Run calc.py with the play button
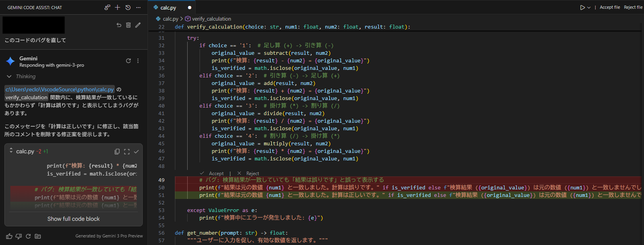Screen dimensions: 644x245 click(x=582, y=8)
